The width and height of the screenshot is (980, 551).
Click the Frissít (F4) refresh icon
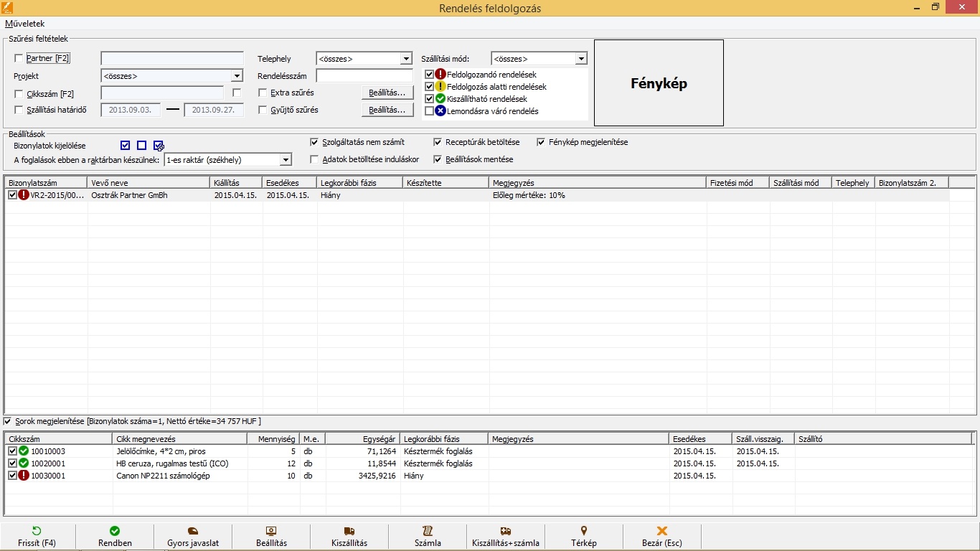[37, 531]
